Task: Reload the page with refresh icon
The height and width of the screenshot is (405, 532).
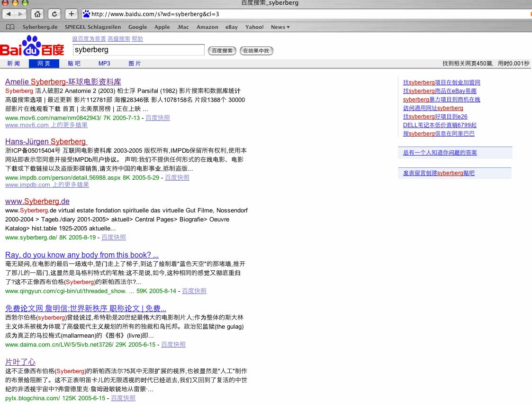Action: (54, 14)
